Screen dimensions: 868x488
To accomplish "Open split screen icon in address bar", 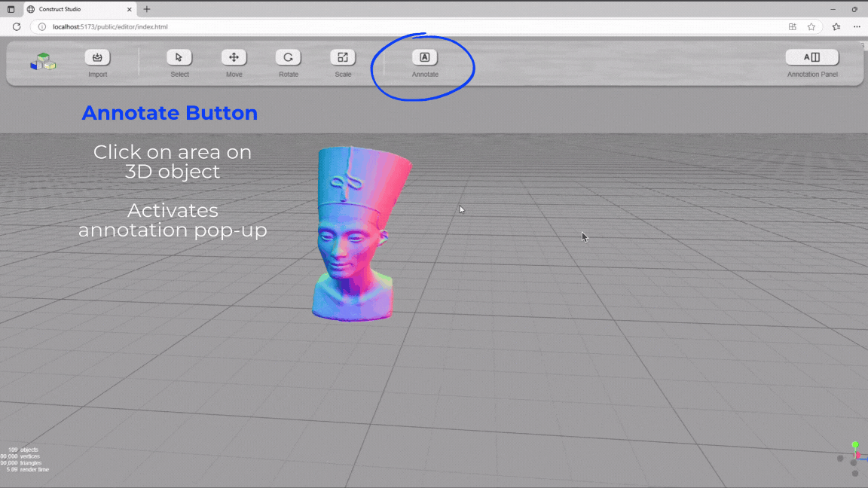I will point(792,26).
